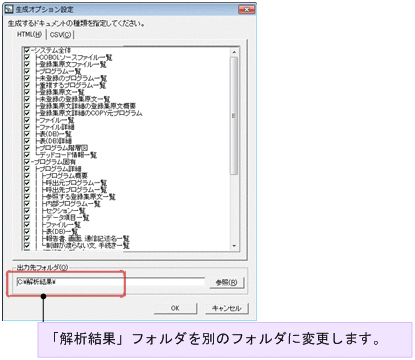Select the プログラム一覧 row under システム全体
Image resolution: width=415 pixels, height=360 pixels.
(x=60, y=71)
